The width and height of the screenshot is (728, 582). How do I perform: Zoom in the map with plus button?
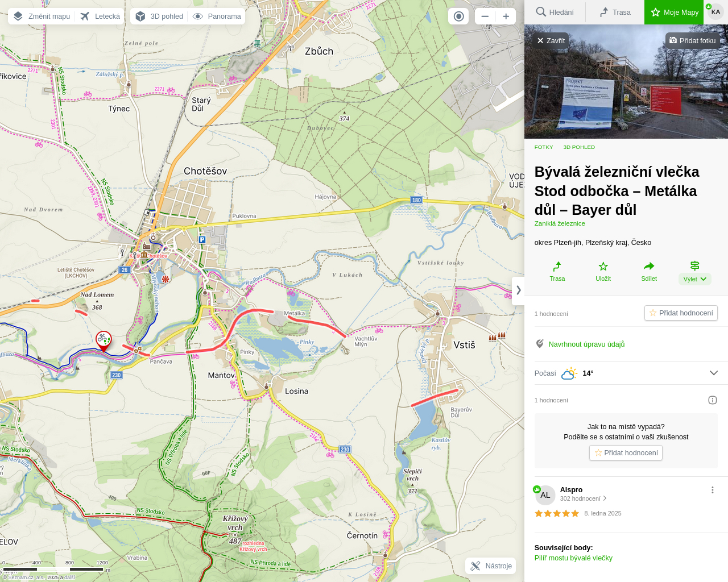(506, 16)
